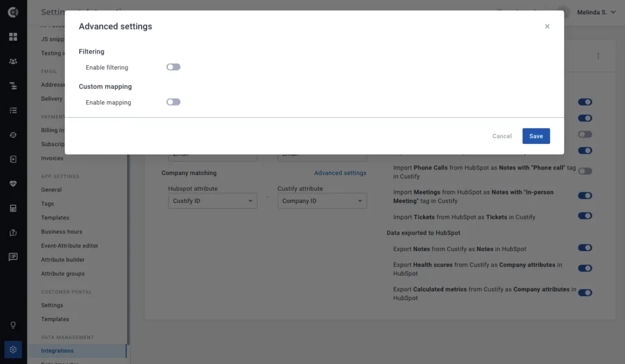This screenshot has width=625, height=364.
Task: Toggle the Enable filtering switch
Action: coord(173,67)
